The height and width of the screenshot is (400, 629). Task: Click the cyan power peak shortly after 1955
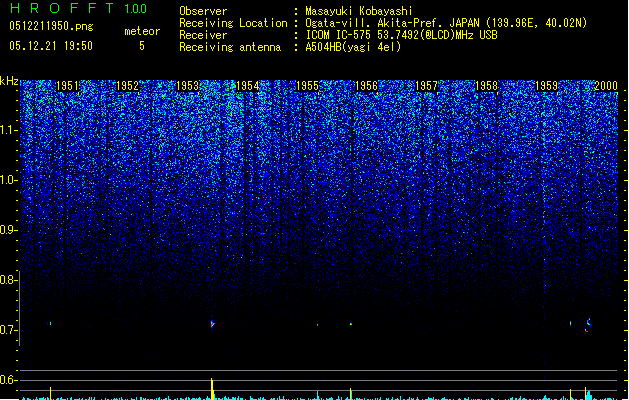[318, 394]
